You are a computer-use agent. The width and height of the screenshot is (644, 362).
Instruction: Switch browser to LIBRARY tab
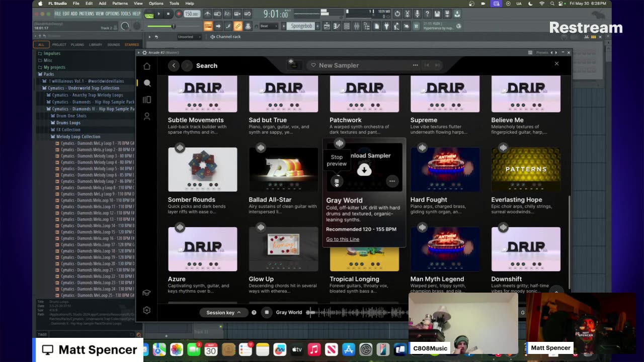tap(96, 45)
